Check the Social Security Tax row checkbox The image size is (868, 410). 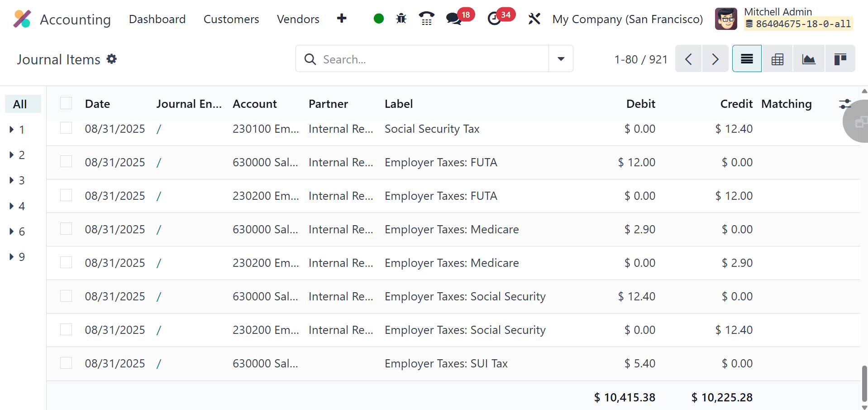click(66, 128)
